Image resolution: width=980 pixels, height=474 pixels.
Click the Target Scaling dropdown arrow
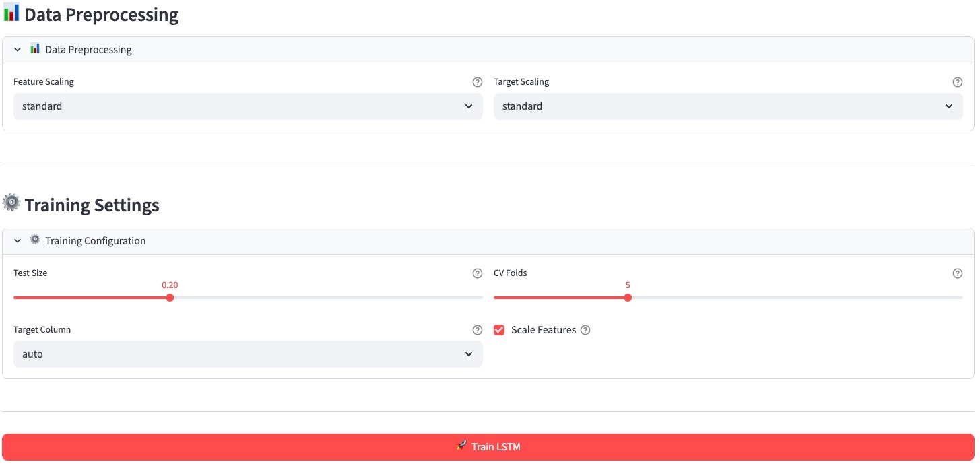coord(949,106)
